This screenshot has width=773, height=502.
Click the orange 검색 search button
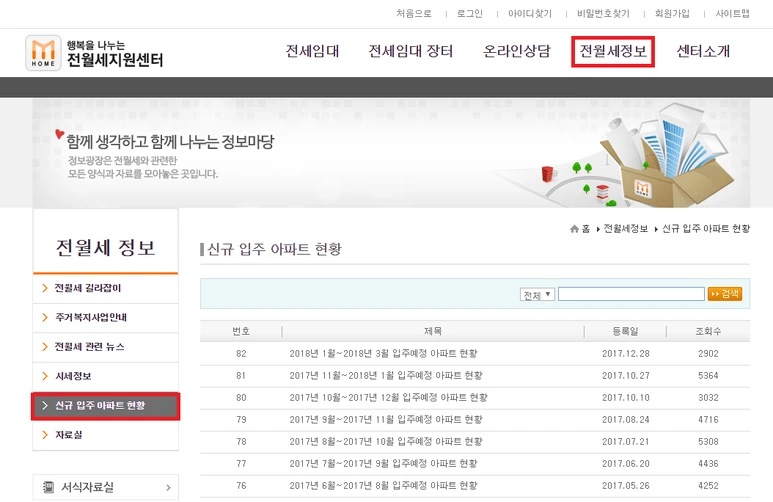pyautogui.click(x=725, y=294)
